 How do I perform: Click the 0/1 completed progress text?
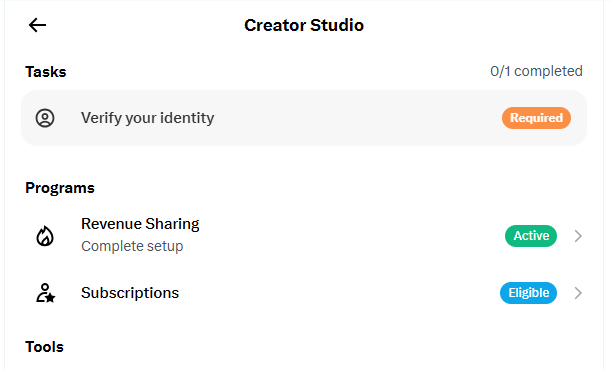coord(536,71)
